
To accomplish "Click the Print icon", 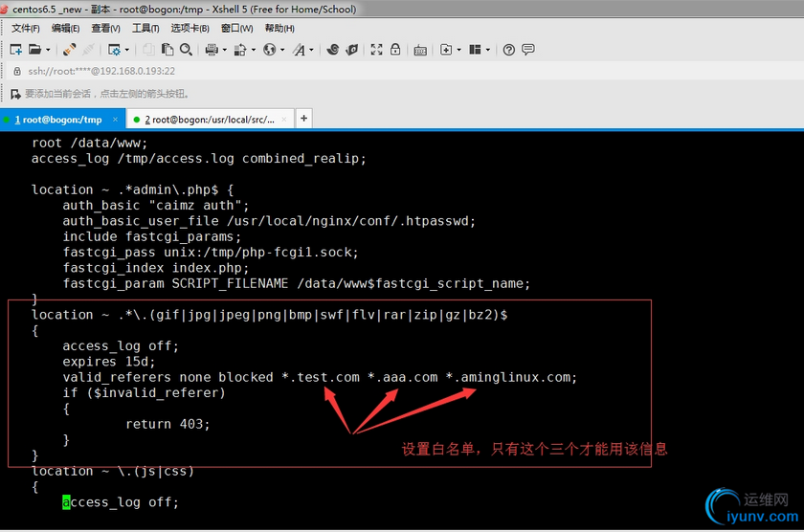I will 212,50.
